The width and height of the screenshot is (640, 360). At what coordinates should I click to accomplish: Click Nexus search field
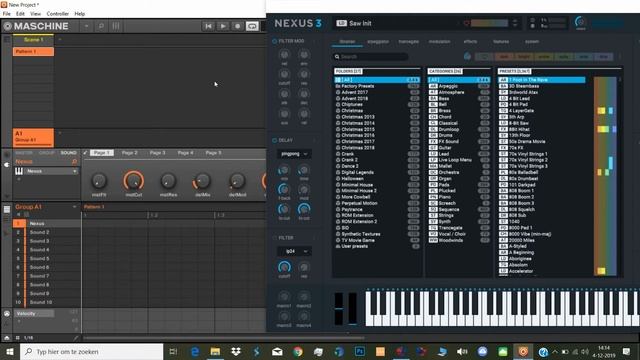(371, 57)
